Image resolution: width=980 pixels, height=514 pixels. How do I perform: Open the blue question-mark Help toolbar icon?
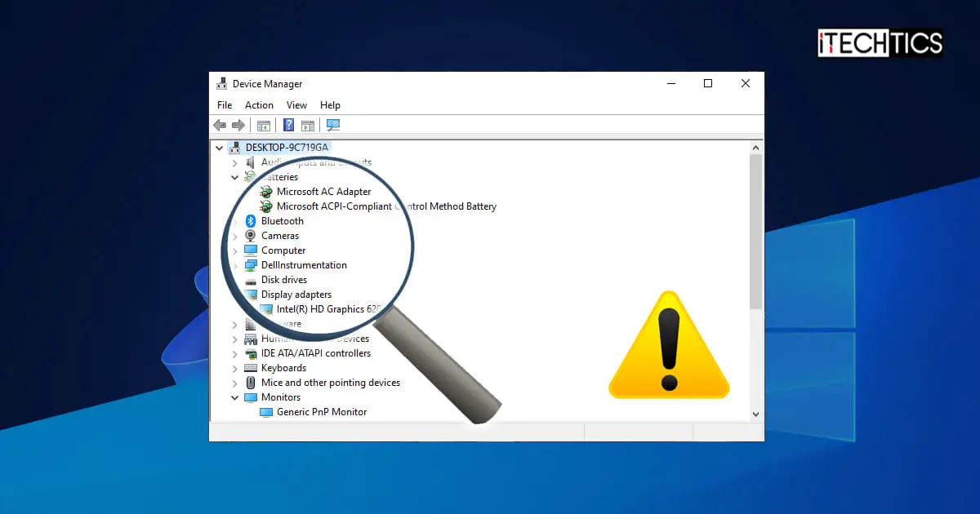click(x=288, y=125)
